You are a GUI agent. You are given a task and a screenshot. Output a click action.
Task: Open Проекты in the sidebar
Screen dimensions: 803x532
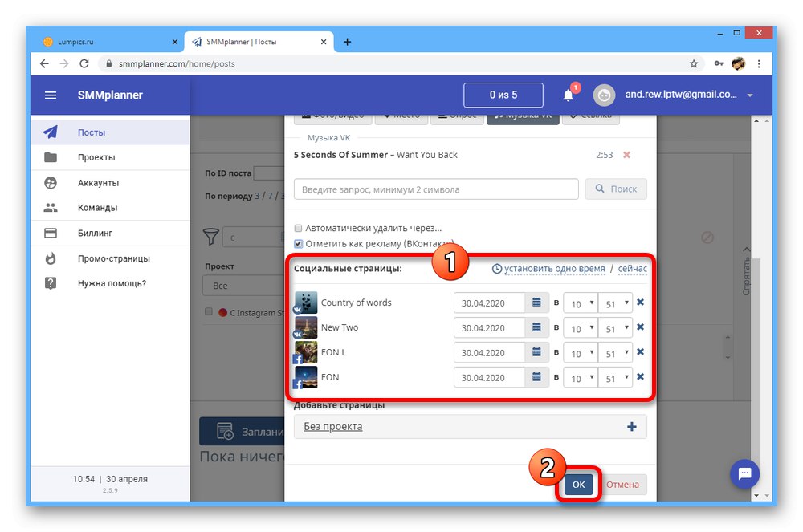[x=110, y=157]
